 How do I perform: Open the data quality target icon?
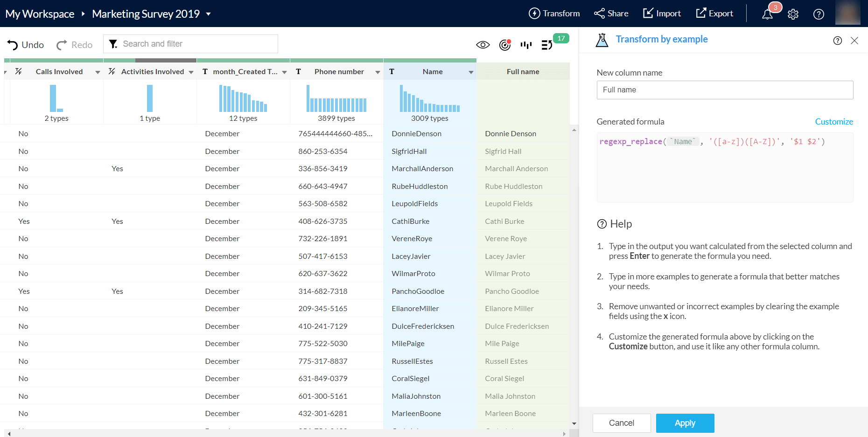pos(504,45)
